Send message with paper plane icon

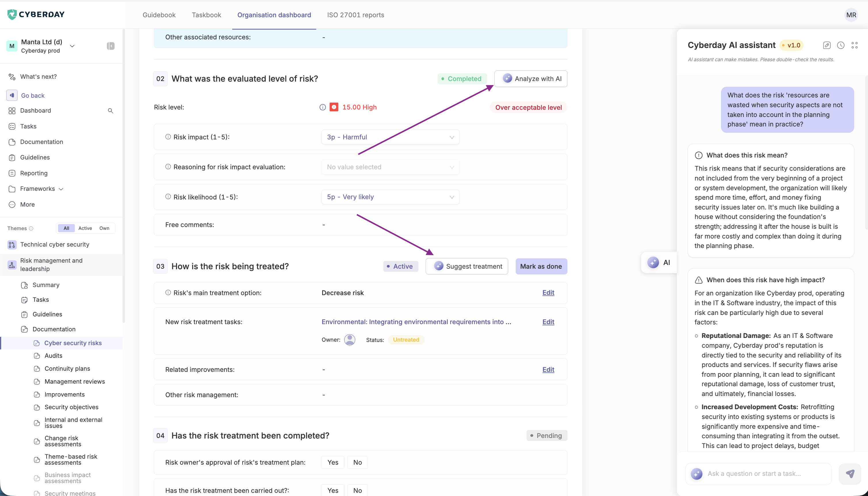(x=850, y=474)
